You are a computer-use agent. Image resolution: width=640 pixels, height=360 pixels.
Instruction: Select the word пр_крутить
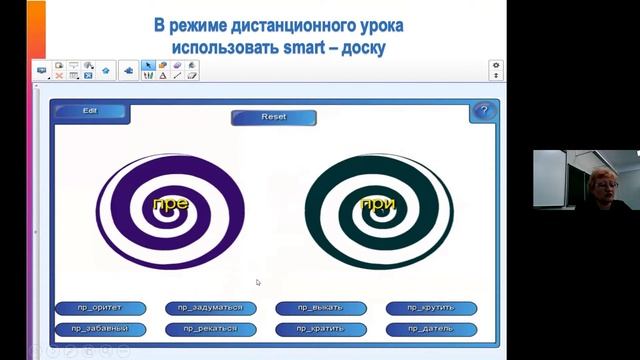pos(431,308)
